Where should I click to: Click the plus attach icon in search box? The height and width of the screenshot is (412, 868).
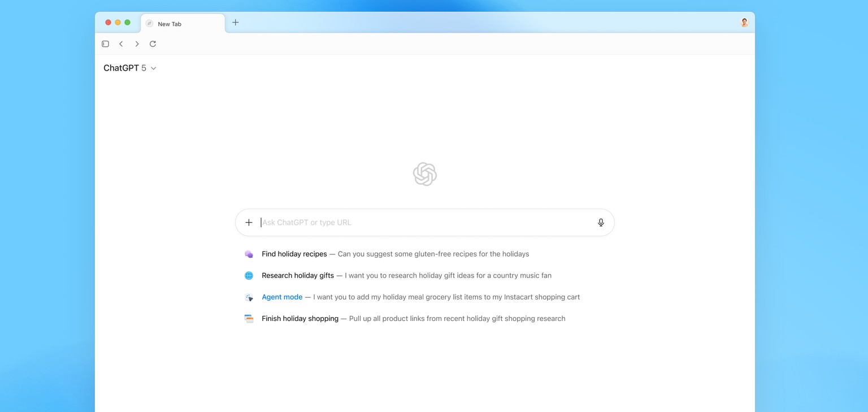tap(249, 223)
